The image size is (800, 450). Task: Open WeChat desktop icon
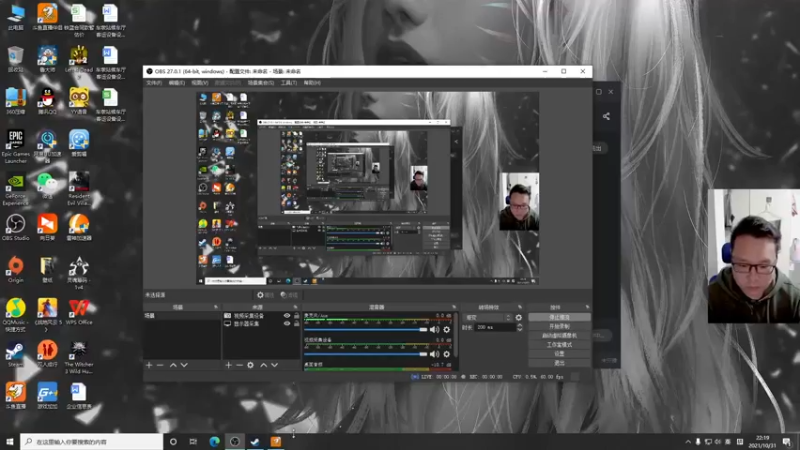point(47,185)
